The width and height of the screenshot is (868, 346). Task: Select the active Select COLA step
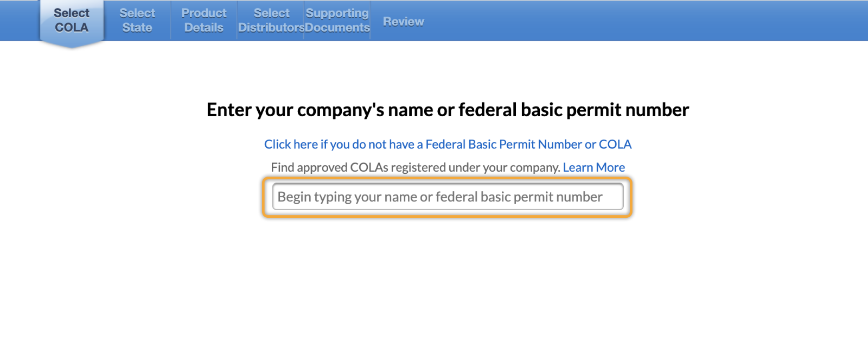point(71,20)
